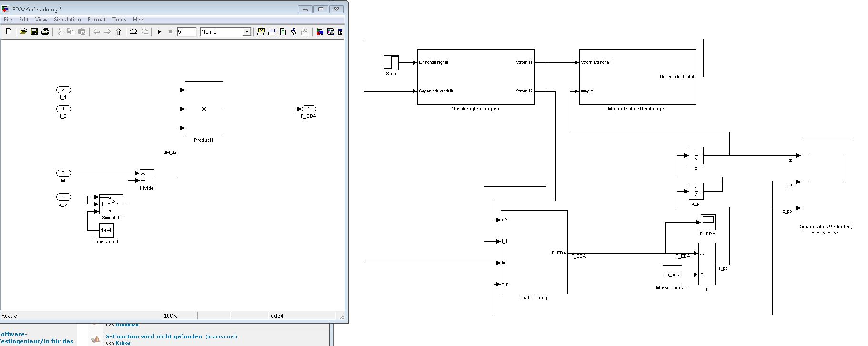
Task: Print the model with the printer icon
Action: pyautogui.click(x=45, y=32)
